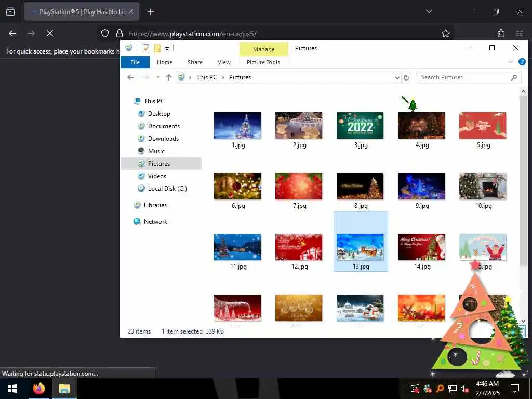This screenshot has width=532, height=399.
Task: Select the 8.jpg thumbnail
Action: coord(360,187)
